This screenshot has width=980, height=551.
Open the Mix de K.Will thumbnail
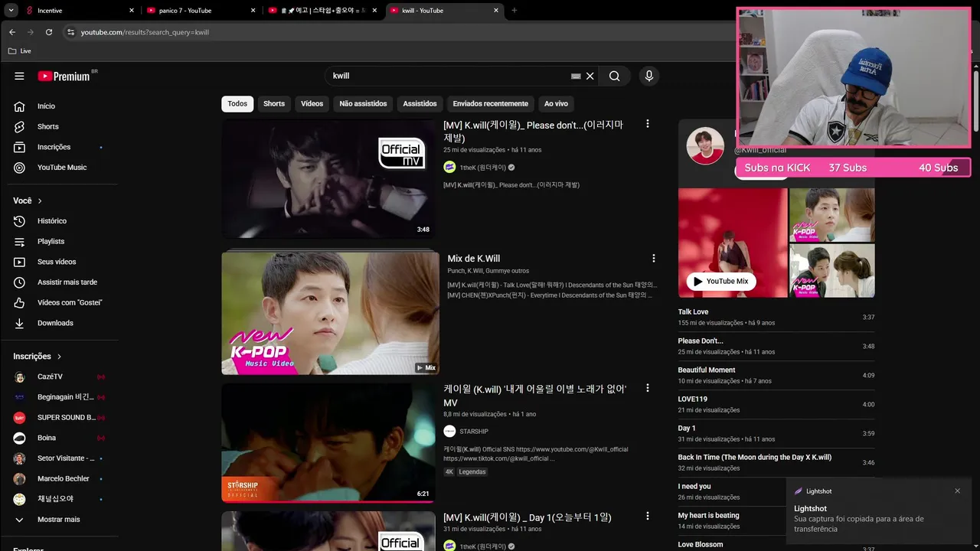[x=330, y=313]
